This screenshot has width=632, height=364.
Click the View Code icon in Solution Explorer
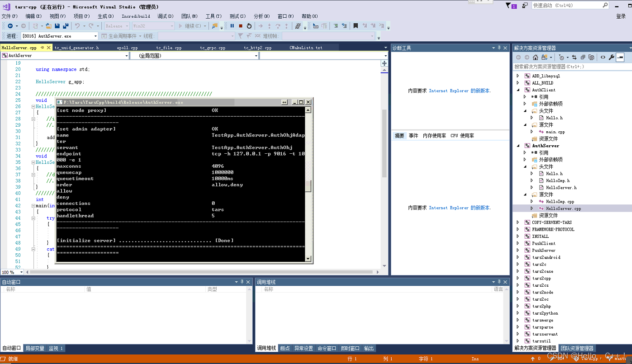pos(603,57)
